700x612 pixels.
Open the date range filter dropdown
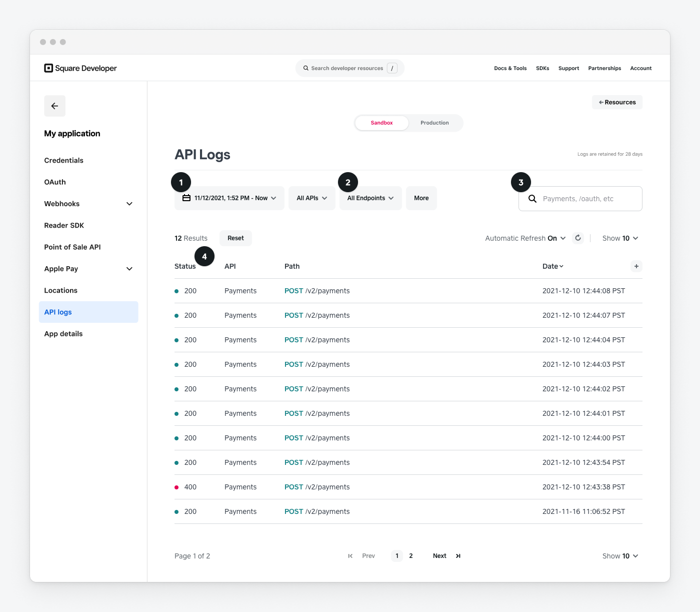coord(229,198)
